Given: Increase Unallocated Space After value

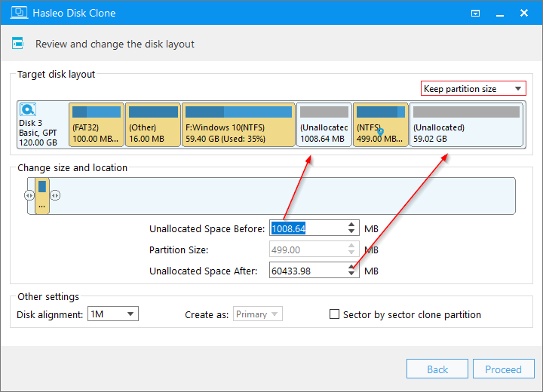Looking at the screenshot, I should click(351, 266).
